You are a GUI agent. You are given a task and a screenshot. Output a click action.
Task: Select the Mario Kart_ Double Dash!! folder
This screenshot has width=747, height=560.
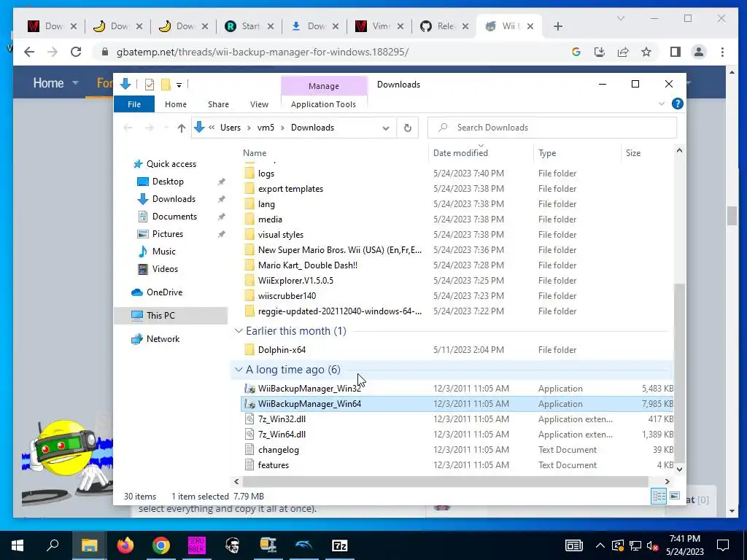click(307, 265)
